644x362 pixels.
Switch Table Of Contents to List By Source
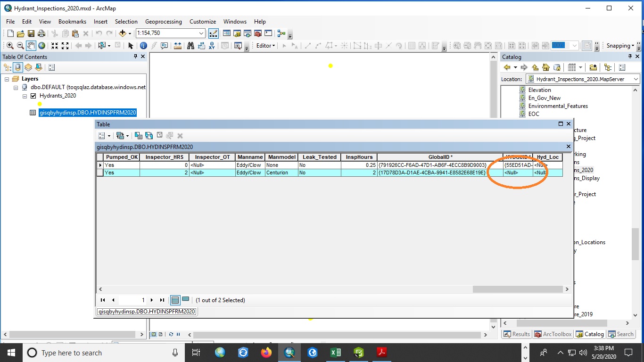point(18,67)
